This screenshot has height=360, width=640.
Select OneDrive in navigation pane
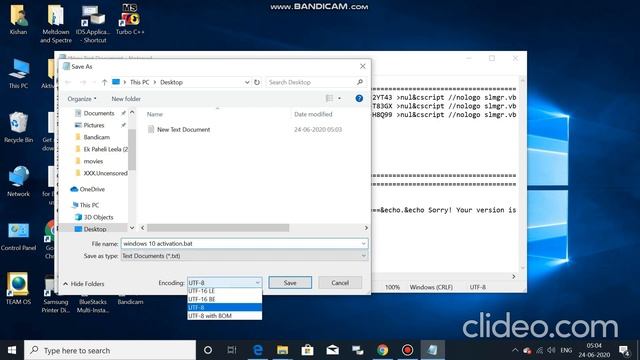[x=92, y=189]
